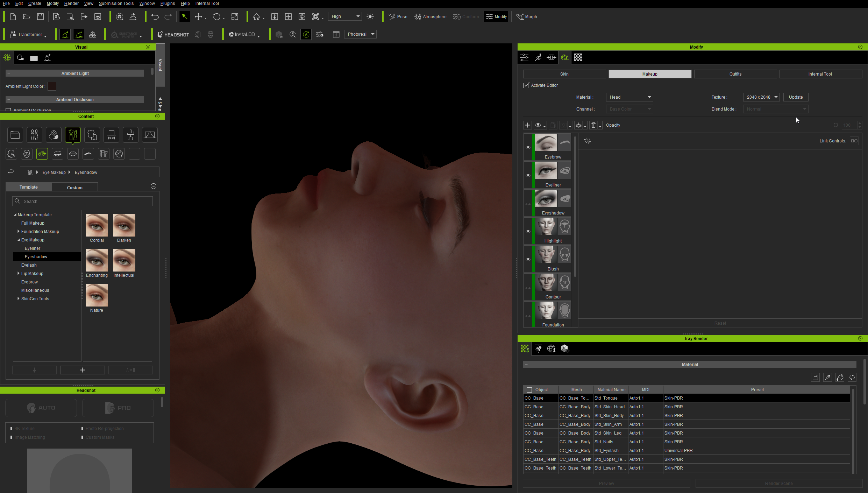Click the Morph button

click(x=527, y=16)
